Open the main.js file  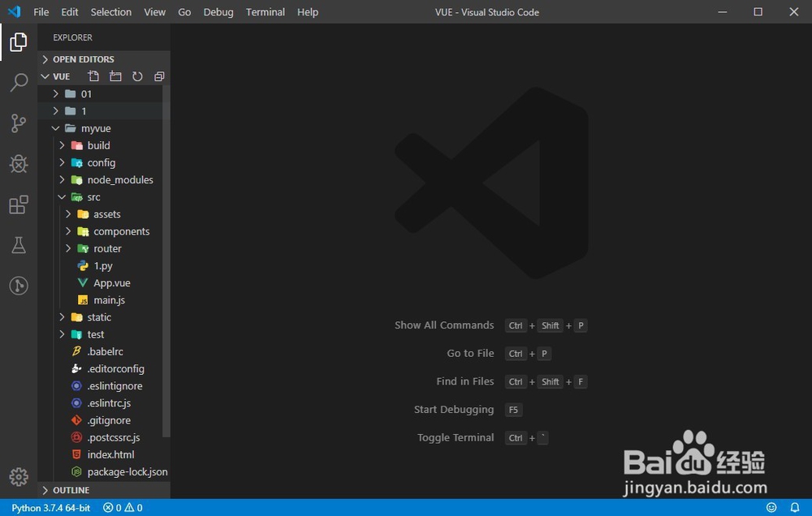click(x=100, y=299)
